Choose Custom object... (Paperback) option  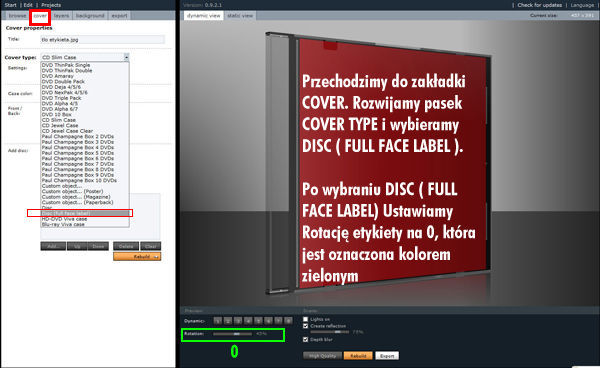click(x=78, y=202)
